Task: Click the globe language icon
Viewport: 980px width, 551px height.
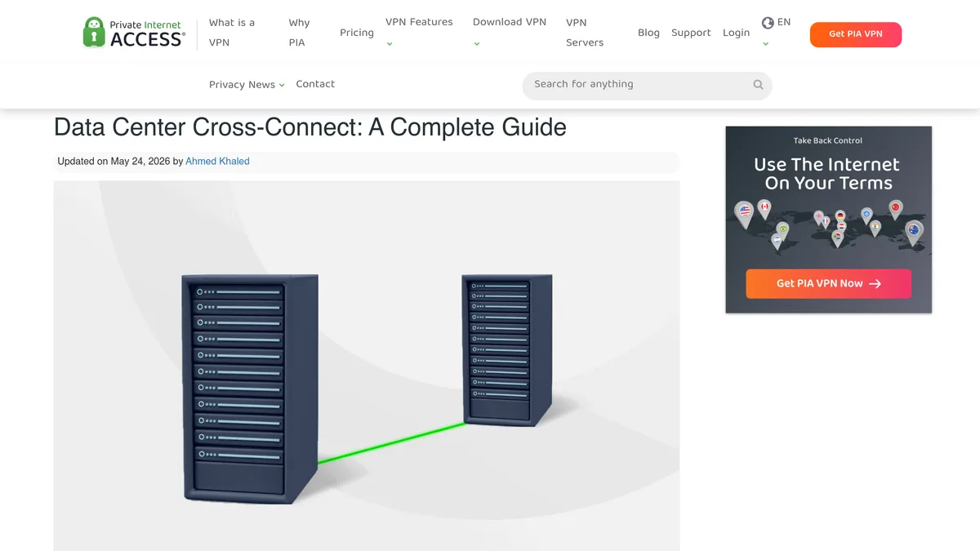Action: pos(768,23)
